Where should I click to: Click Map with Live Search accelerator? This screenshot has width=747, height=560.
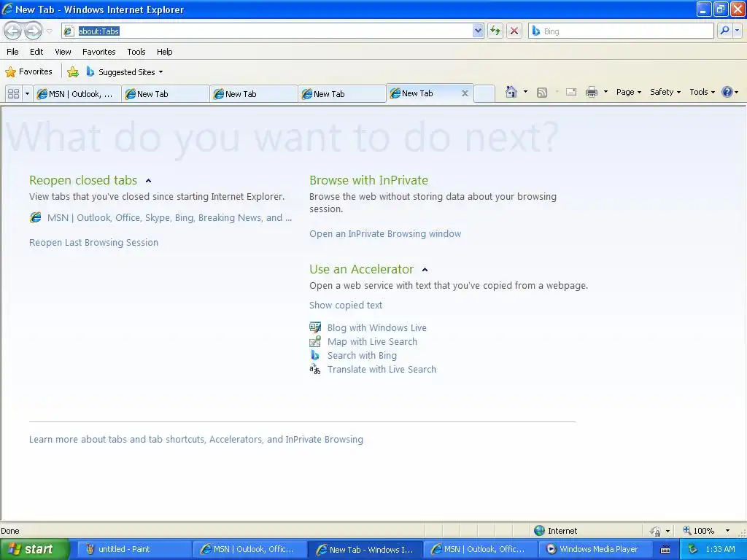coord(372,341)
